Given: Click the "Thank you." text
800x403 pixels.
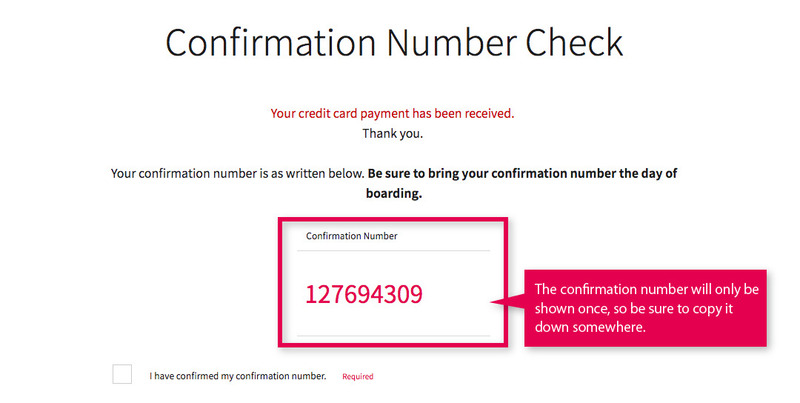Looking at the screenshot, I should [x=392, y=132].
